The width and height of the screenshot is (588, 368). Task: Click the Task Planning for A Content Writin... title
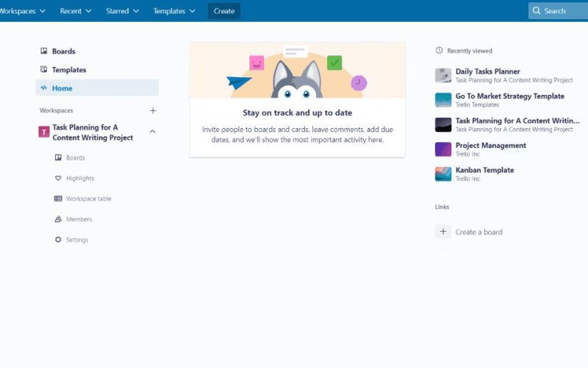tap(517, 121)
